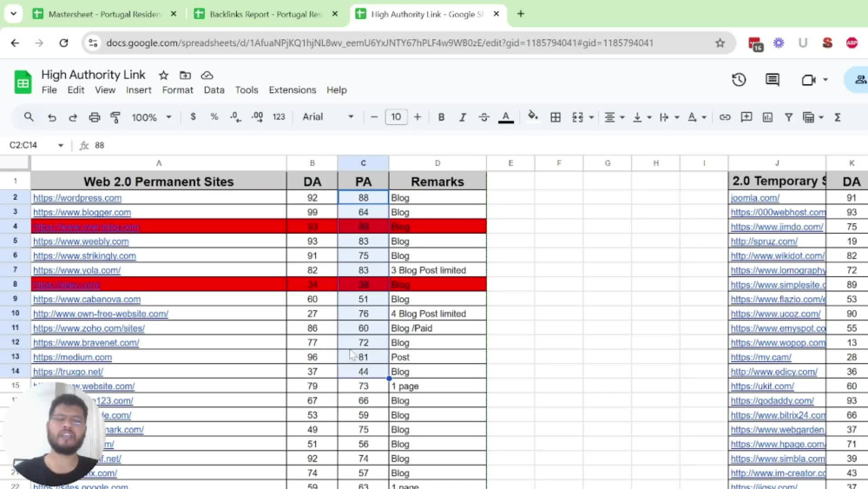Click the search menus magnifier icon
Image resolution: width=868 pixels, height=489 pixels.
tap(29, 117)
